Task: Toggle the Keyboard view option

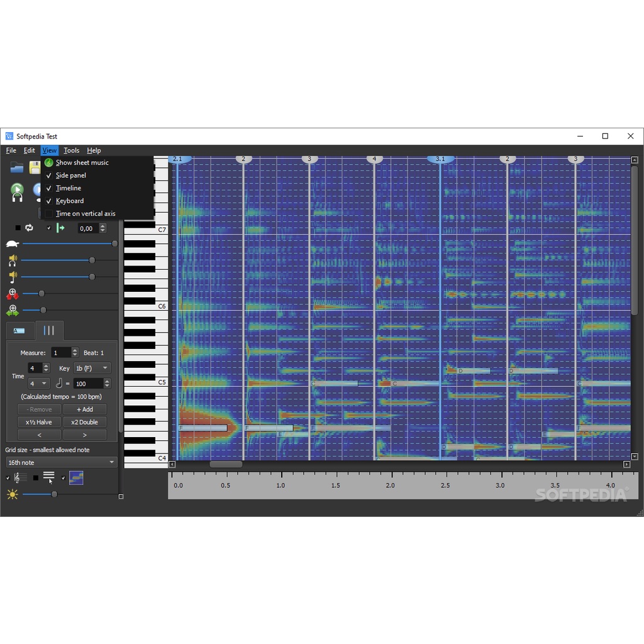Action: coord(69,201)
